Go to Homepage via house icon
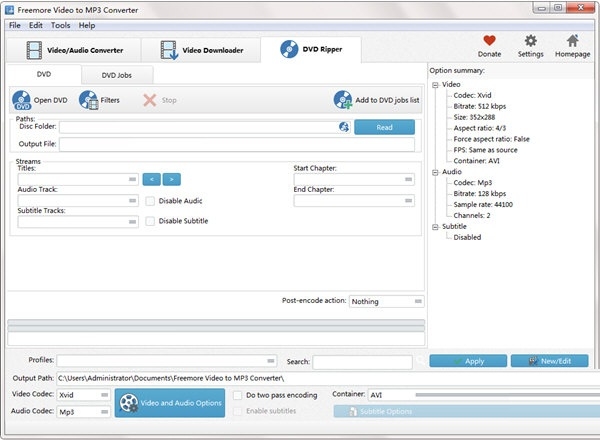Image resolution: width=600 pixels, height=440 pixels. [573, 41]
